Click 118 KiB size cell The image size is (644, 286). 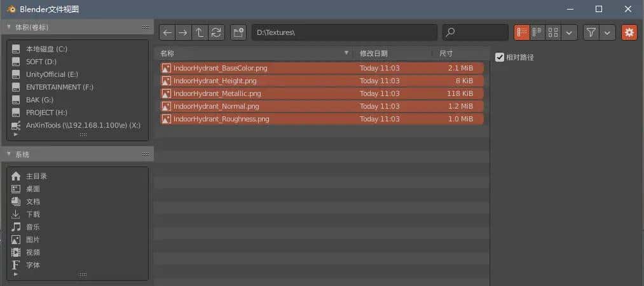(460, 93)
